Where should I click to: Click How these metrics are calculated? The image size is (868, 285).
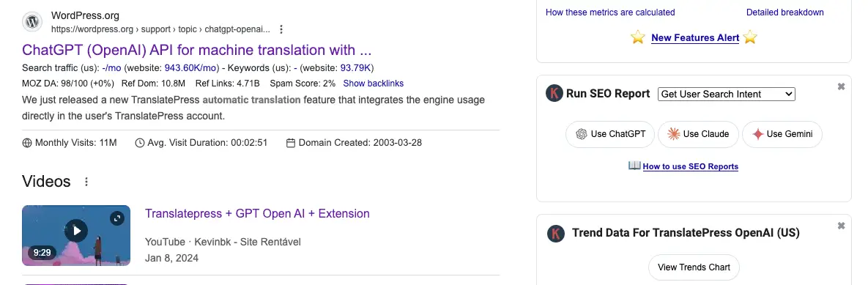pos(610,12)
